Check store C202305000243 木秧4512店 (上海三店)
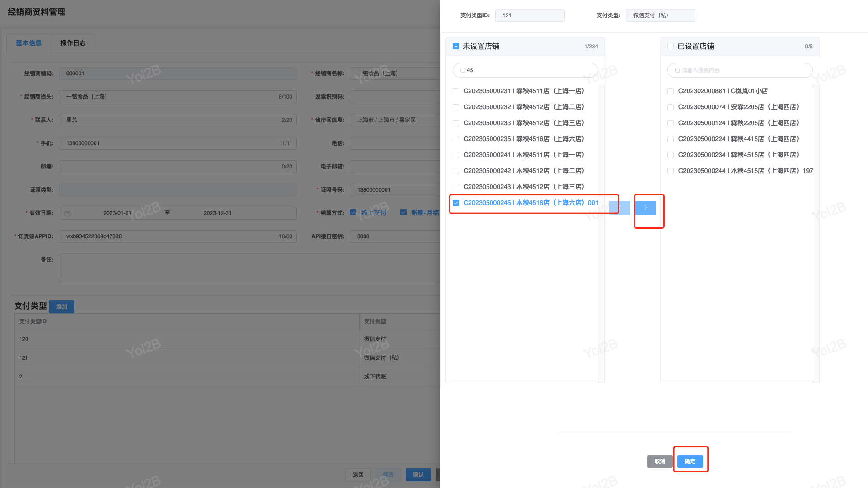The height and width of the screenshot is (488, 868). (x=456, y=187)
